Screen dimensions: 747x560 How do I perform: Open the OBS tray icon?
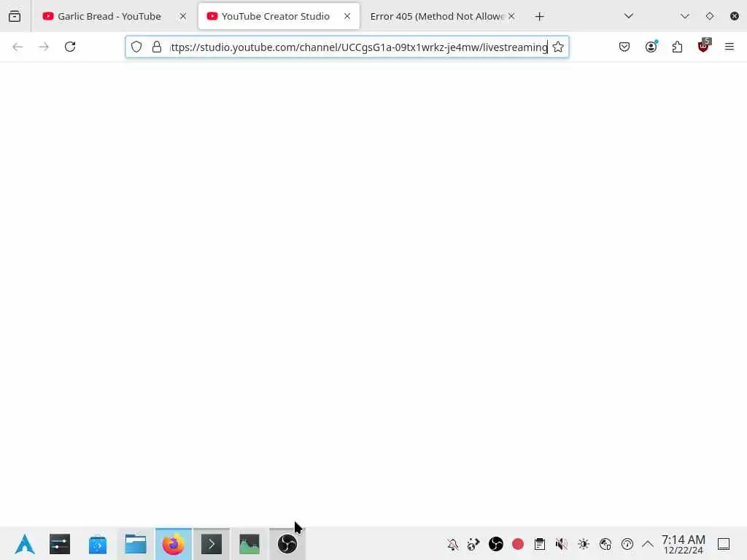496,544
